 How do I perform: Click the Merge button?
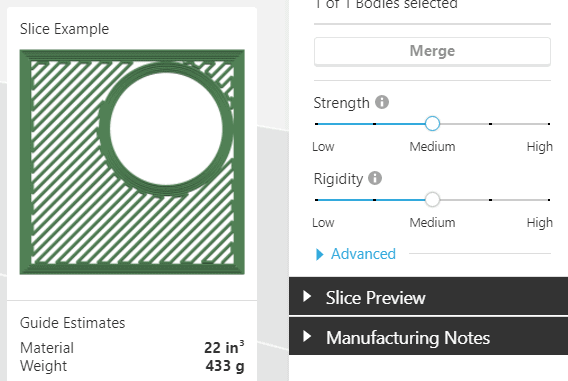[x=432, y=51]
